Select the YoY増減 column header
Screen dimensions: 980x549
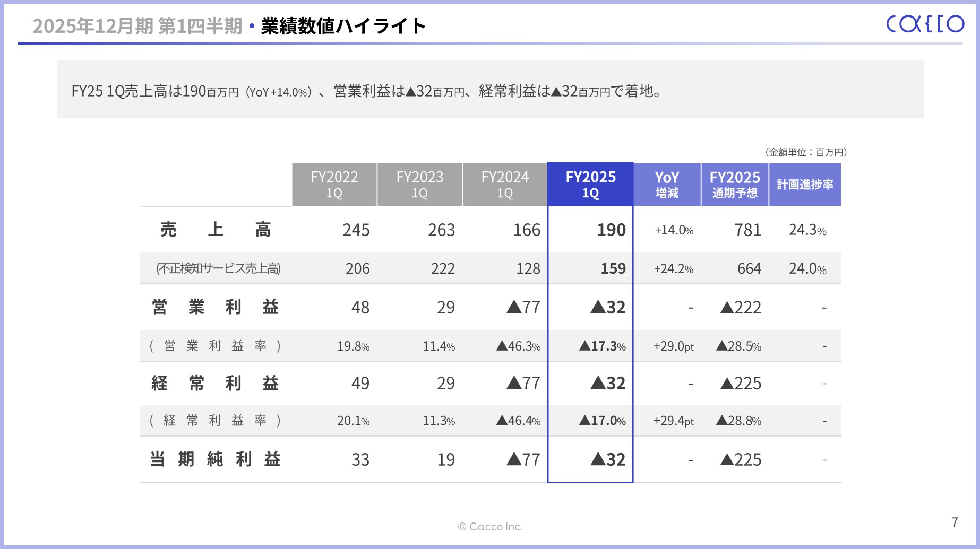tap(667, 184)
